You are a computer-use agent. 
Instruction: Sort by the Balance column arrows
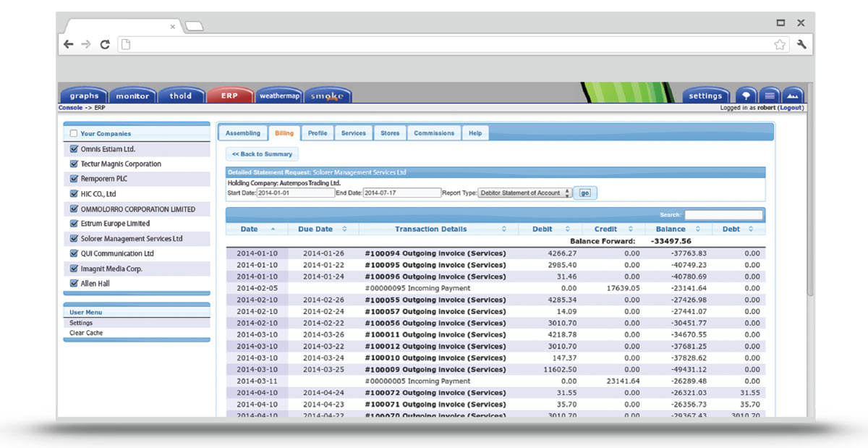697,229
